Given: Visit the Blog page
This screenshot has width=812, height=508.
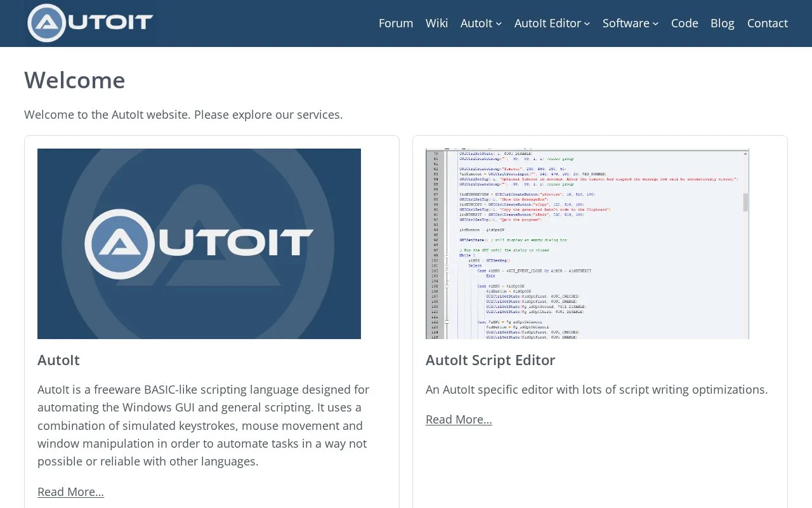Looking at the screenshot, I should click(723, 23).
